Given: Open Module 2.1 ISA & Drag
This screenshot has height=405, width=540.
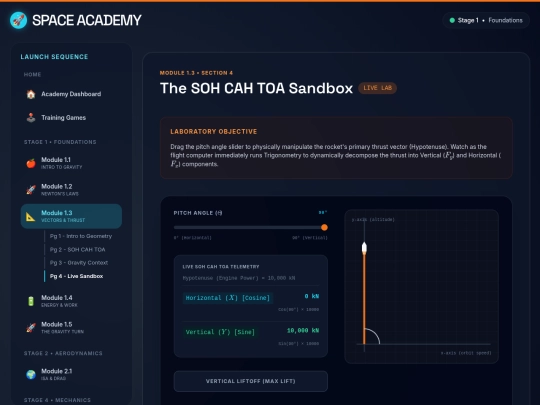Looking at the screenshot, I should click(71, 374).
